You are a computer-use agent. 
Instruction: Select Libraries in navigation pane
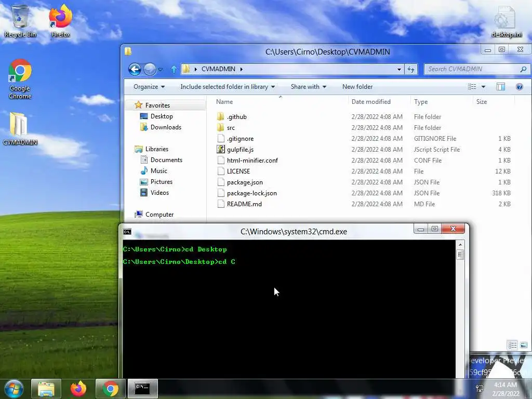[156, 149]
